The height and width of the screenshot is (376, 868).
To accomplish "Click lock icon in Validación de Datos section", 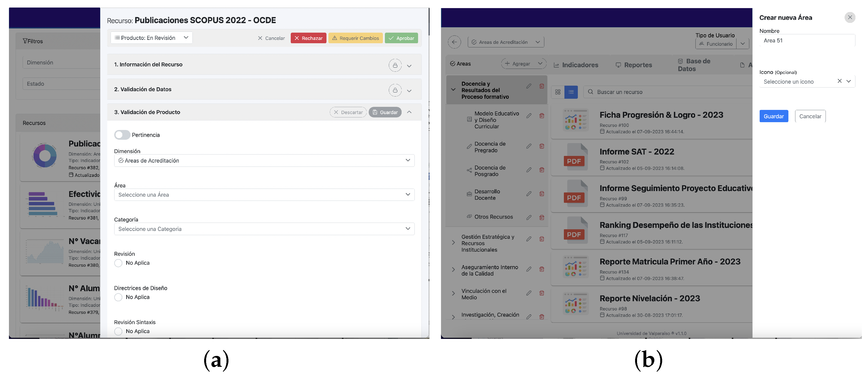I will [395, 90].
